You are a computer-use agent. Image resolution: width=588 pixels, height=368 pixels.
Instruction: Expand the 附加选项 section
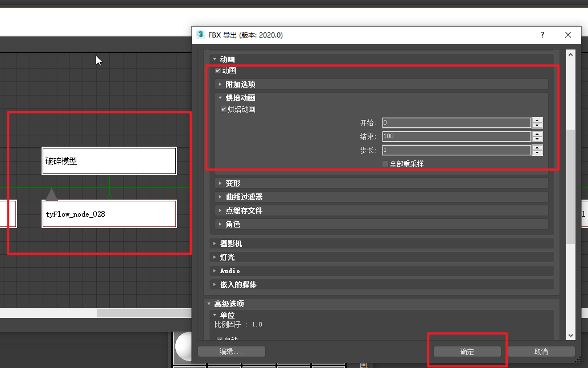pyautogui.click(x=382, y=84)
